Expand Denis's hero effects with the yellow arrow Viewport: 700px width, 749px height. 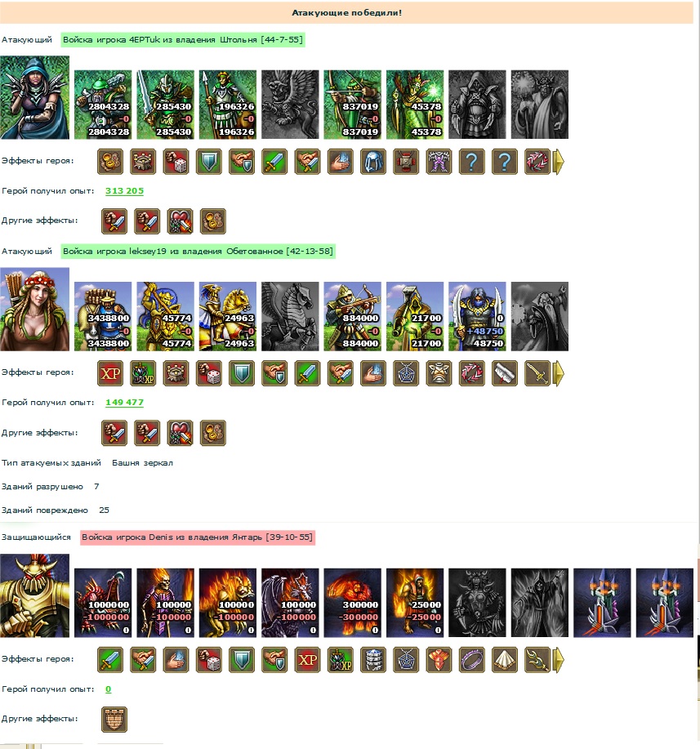click(559, 660)
